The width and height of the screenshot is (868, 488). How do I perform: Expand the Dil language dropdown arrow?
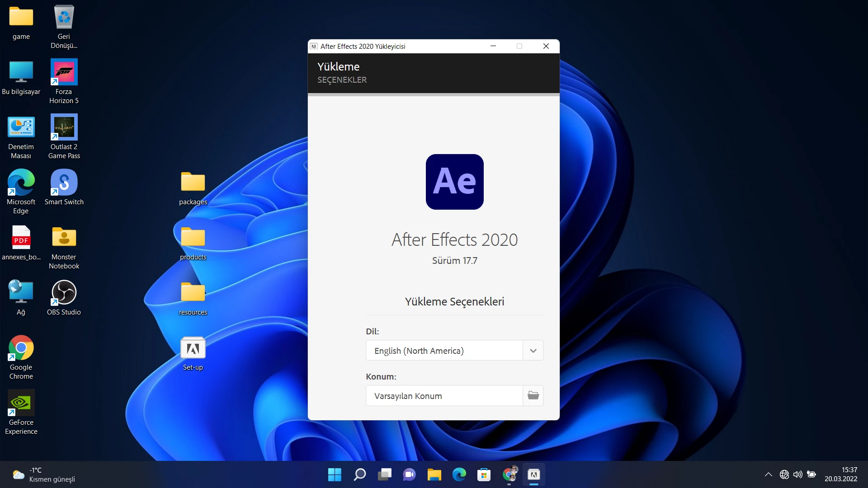(x=533, y=351)
